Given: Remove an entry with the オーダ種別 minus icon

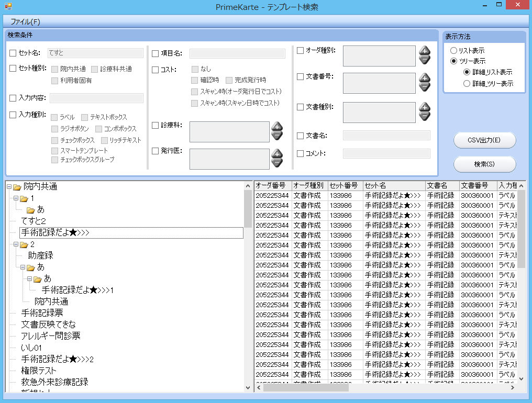Looking at the screenshot, I should click(425, 60).
